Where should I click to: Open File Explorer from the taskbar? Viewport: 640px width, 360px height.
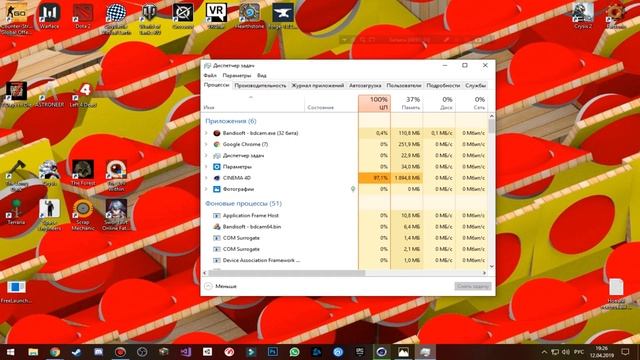33,352
